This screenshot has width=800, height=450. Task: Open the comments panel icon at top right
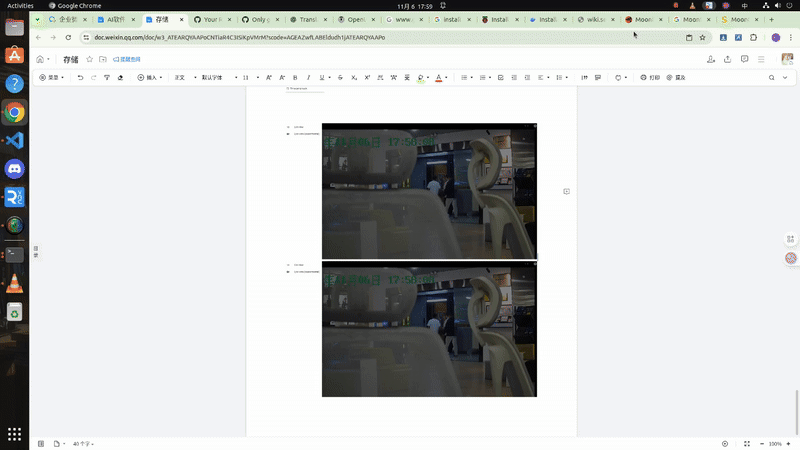pos(744,59)
